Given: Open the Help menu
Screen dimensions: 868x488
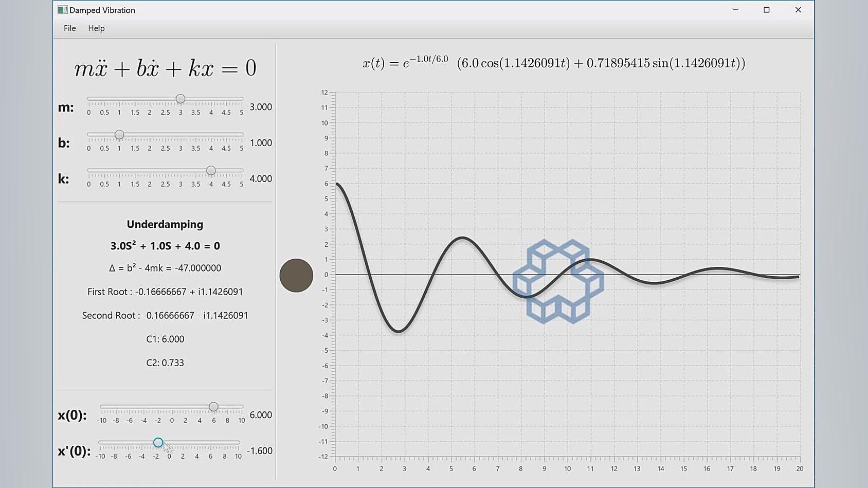Looking at the screenshot, I should 96,28.
